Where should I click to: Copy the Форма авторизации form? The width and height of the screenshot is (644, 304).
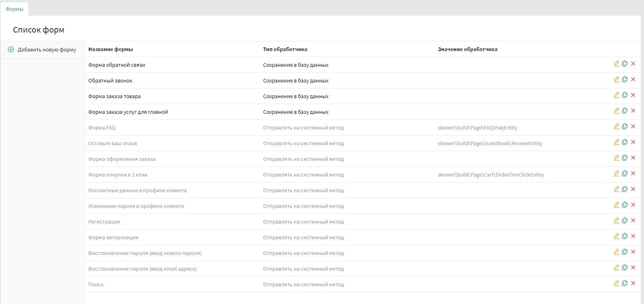pyautogui.click(x=625, y=236)
